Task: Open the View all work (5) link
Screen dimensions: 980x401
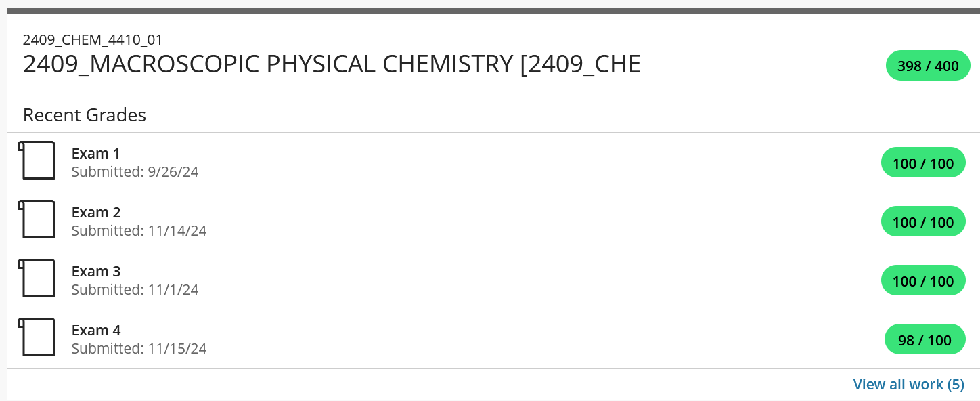Action: click(908, 385)
